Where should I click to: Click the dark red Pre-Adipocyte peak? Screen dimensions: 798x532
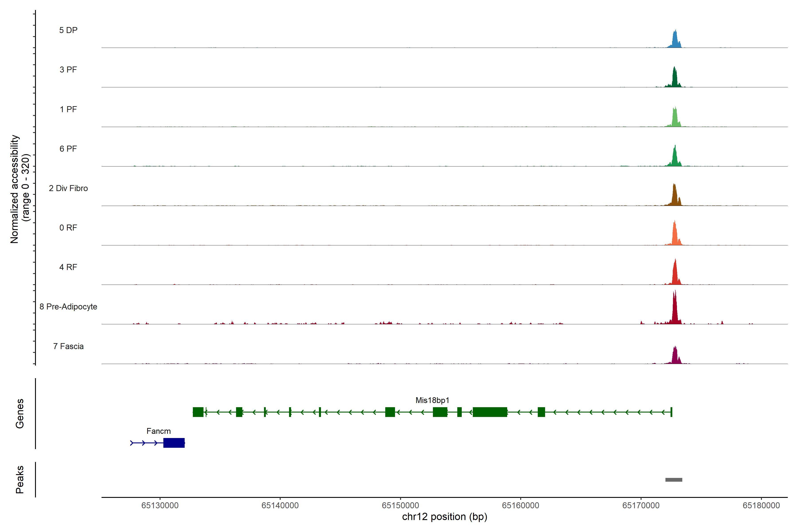tap(675, 311)
